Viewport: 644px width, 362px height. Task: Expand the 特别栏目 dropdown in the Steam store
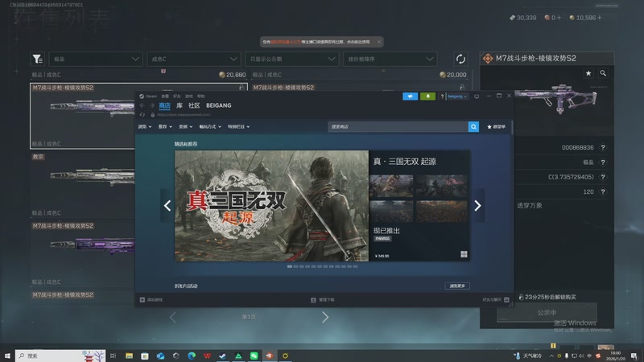click(x=238, y=127)
